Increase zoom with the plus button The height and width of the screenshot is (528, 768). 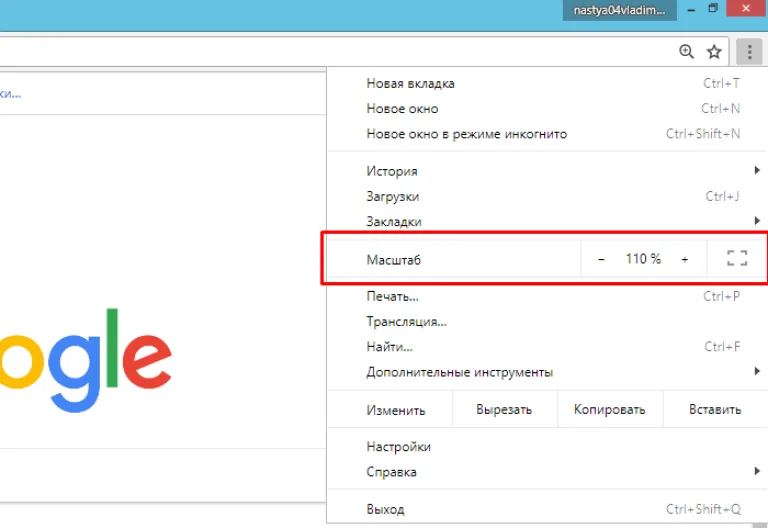pyautogui.click(x=685, y=259)
